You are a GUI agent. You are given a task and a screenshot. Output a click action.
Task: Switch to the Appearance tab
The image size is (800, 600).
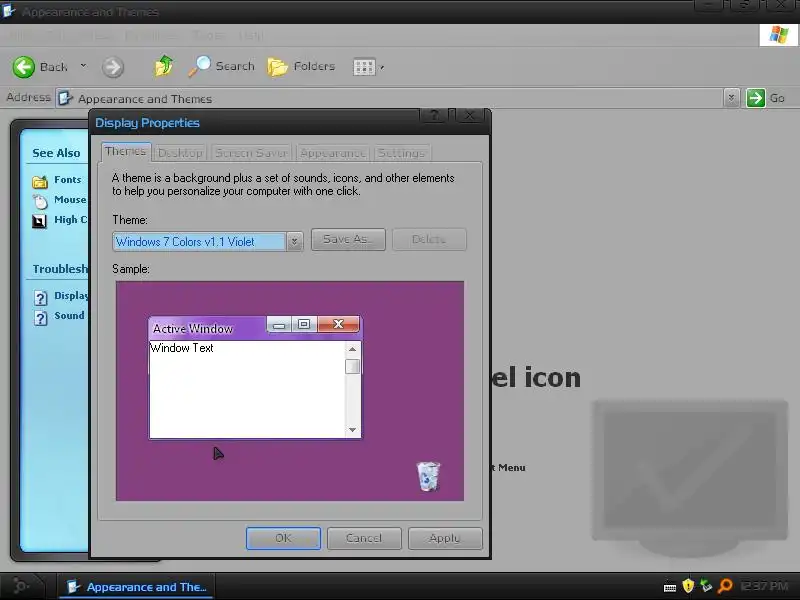(x=333, y=153)
